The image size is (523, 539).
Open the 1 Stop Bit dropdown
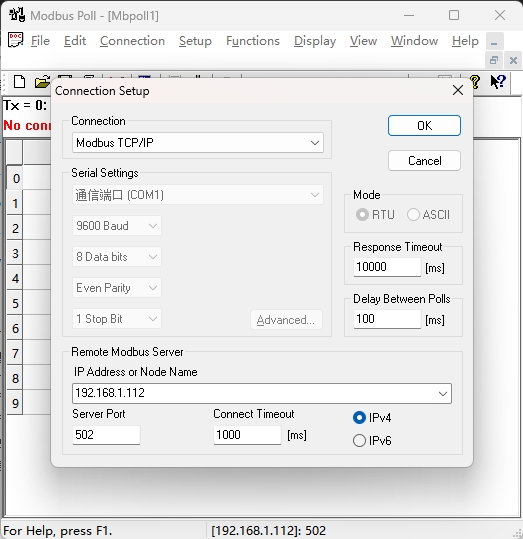point(117,319)
